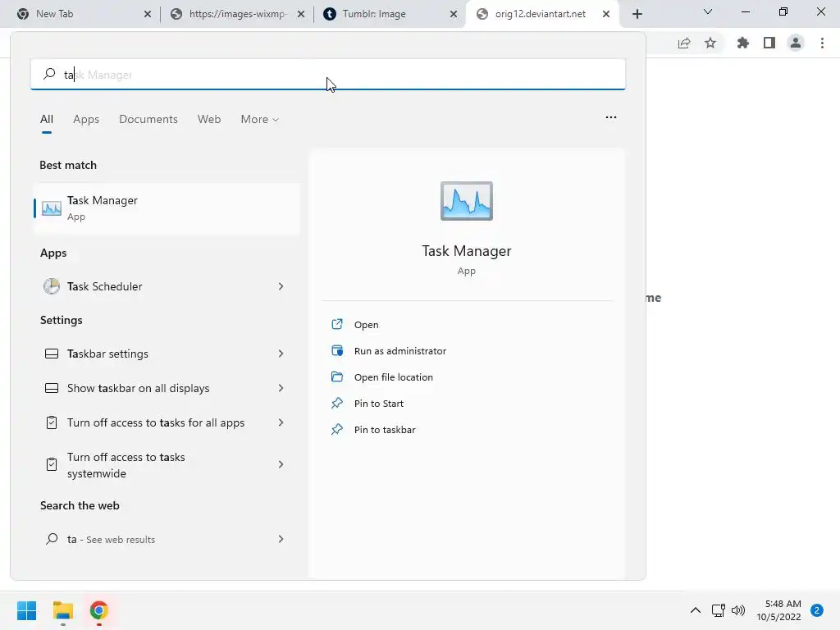
Task: Select the All search filter tab
Action: [47, 120]
